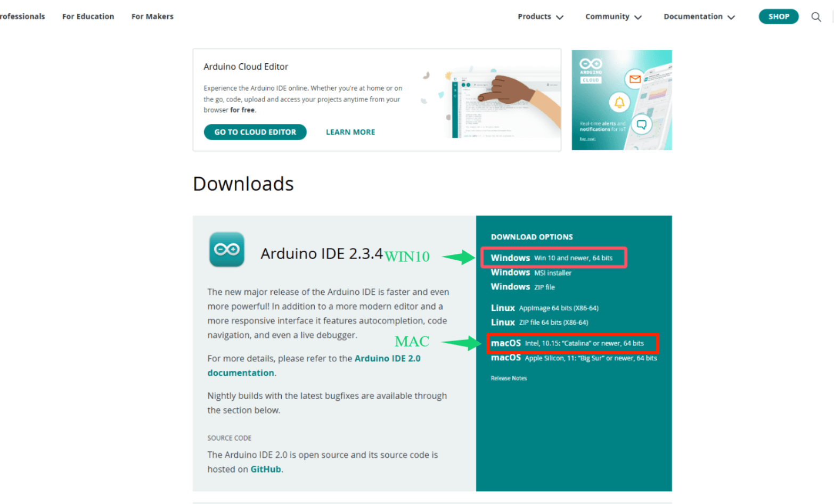The height and width of the screenshot is (504, 834).
Task: Click the Nightly builds paragraph text
Action: coord(327,403)
